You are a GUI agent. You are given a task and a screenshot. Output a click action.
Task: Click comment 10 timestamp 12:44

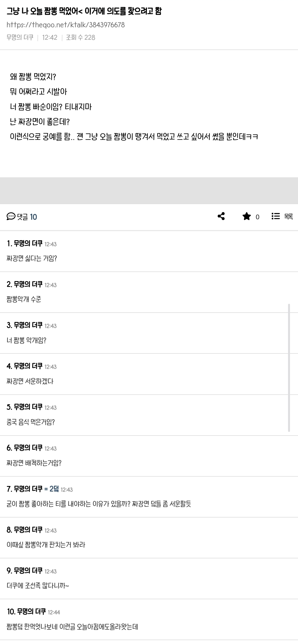click(x=54, y=612)
